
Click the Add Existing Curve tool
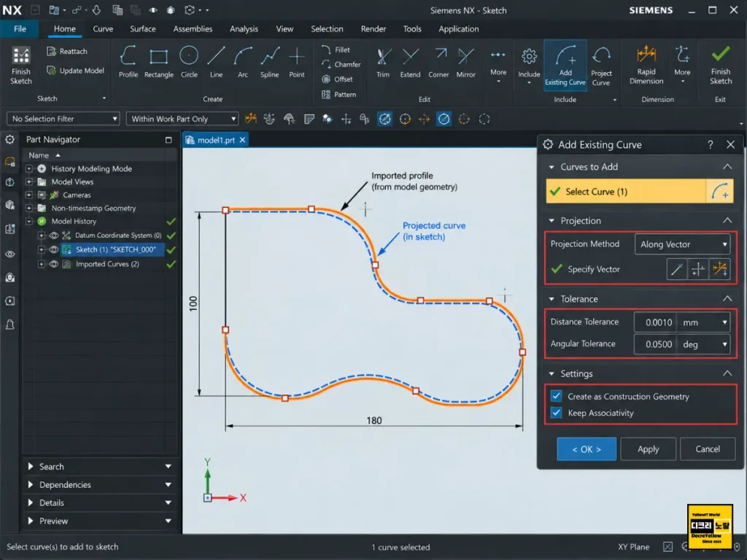point(565,65)
